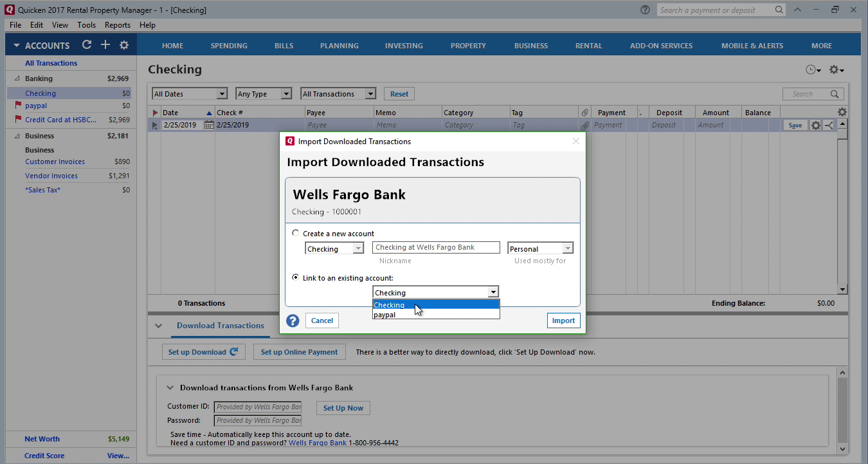Open calendar picker in Date field
The image size is (868, 464).
pyautogui.click(x=208, y=125)
